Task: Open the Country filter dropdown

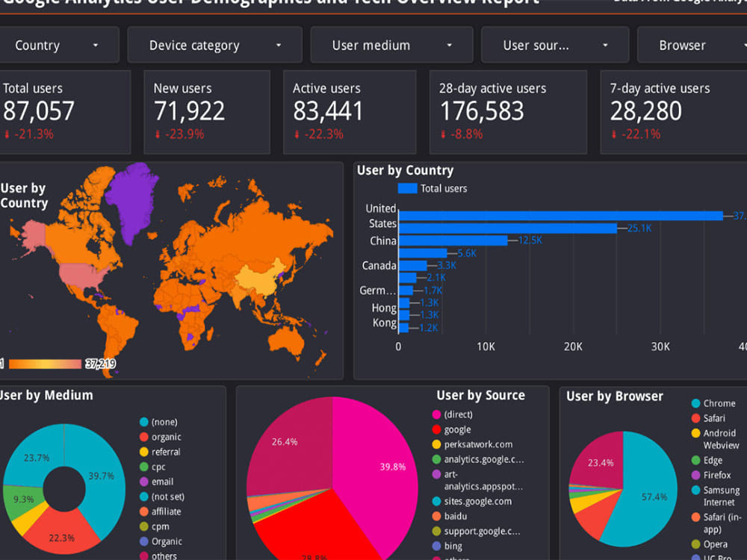Action: coord(60,45)
